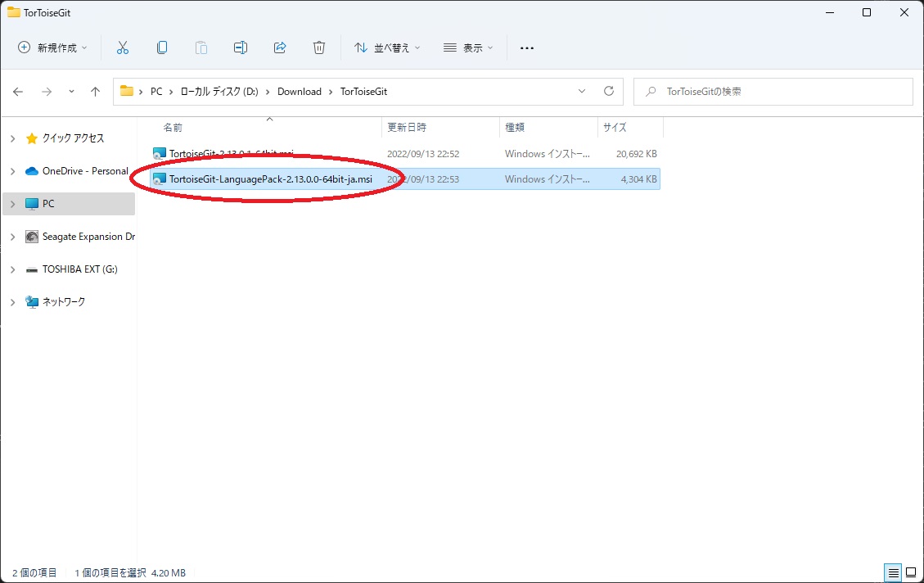Click the Copy icon in toolbar
Image resolution: width=924 pixels, height=583 pixels.
(x=162, y=47)
